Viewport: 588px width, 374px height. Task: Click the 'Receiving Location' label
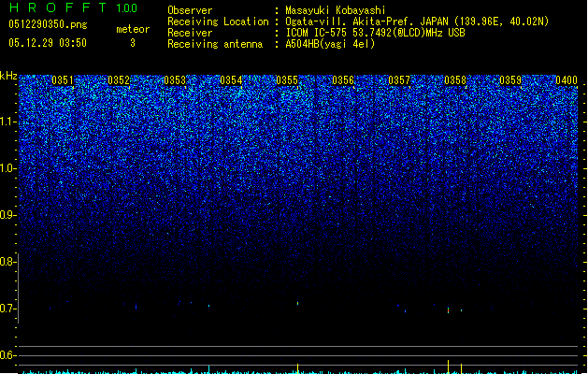[x=218, y=22]
